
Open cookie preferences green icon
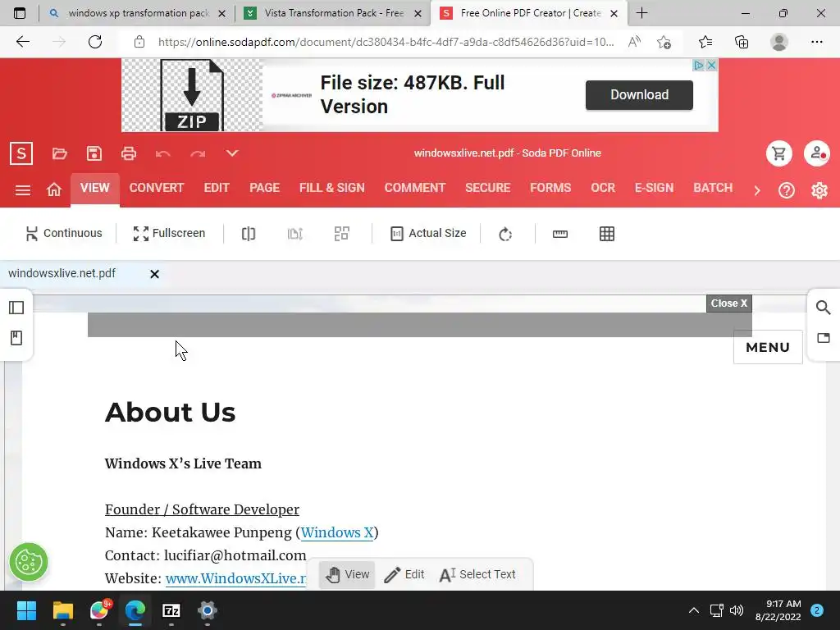pos(29,562)
